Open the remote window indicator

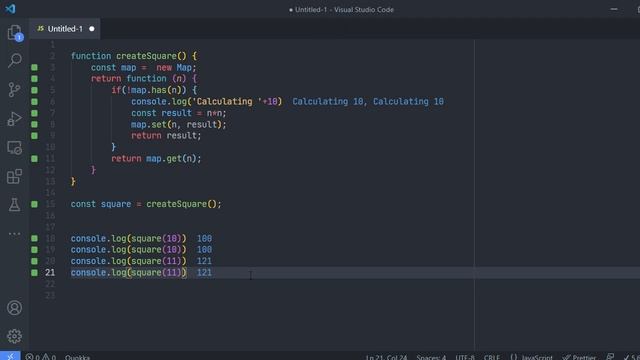(10, 356)
